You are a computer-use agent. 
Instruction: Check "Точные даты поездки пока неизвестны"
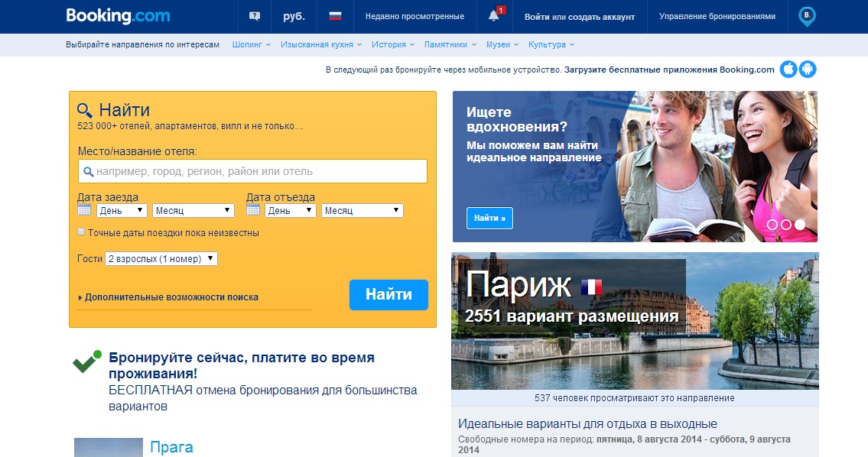coord(81,232)
